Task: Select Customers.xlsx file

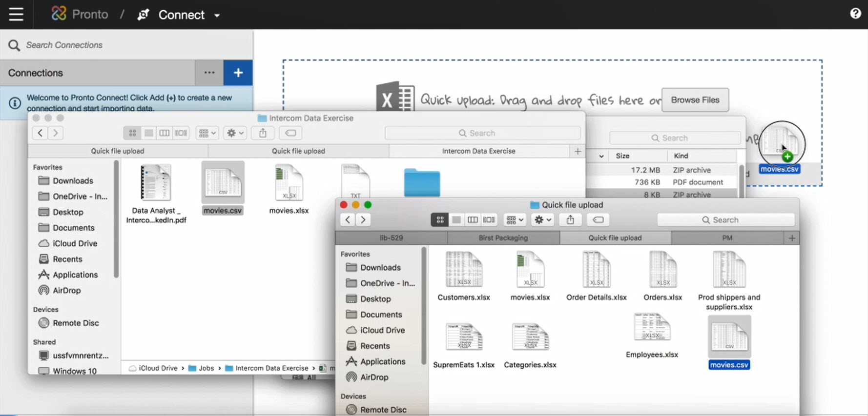Action: click(464, 277)
